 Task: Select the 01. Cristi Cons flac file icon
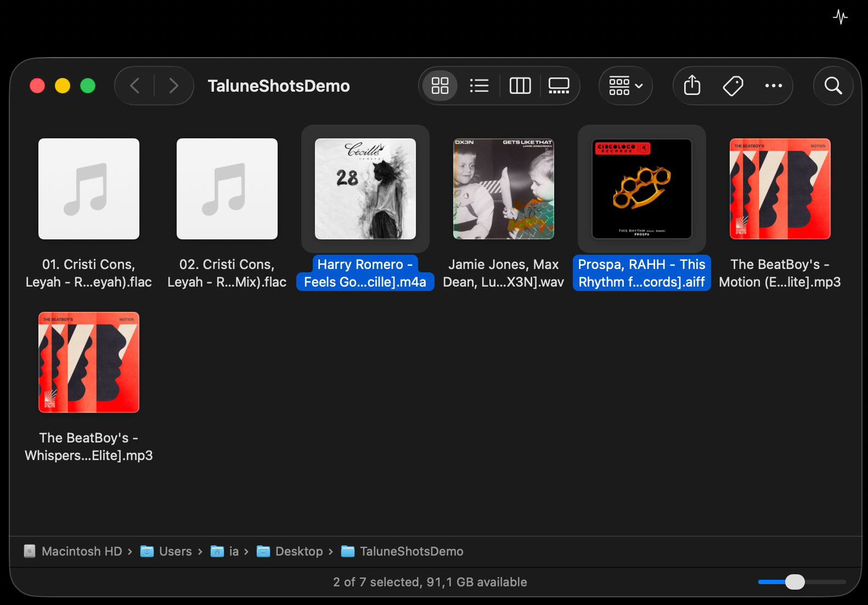point(89,189)
